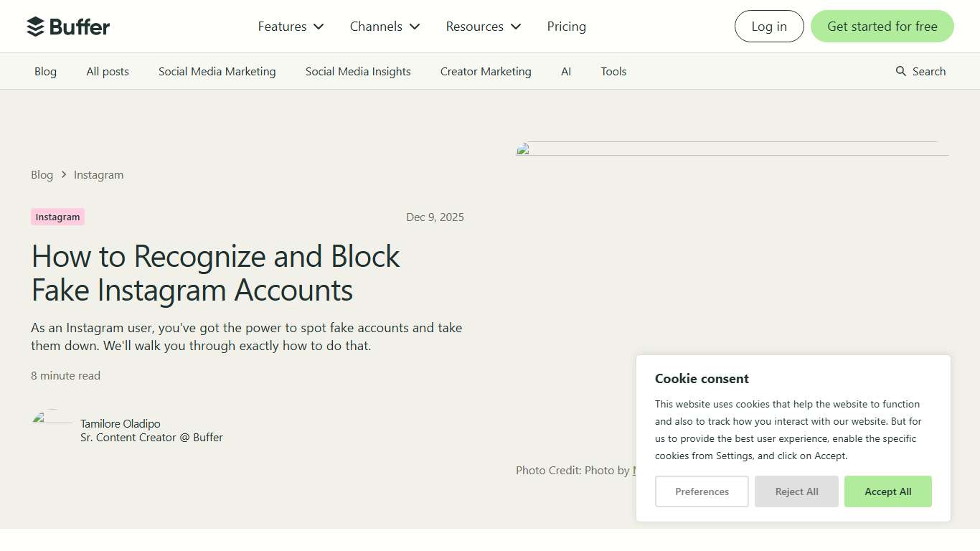The width and height of the screenshot is (980, 551).
Task: Open the AI section of the blog
Action: pyautogui.click(x=566, y=71)
